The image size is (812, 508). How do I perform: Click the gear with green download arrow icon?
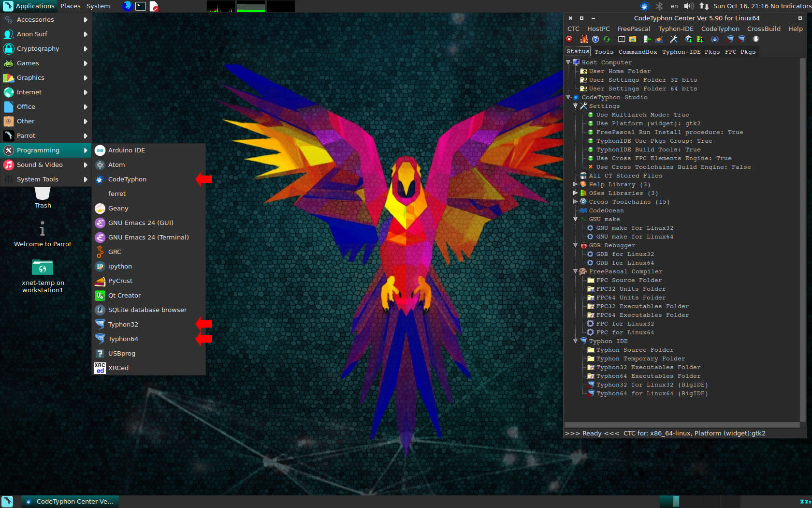[x=689, y=39]
